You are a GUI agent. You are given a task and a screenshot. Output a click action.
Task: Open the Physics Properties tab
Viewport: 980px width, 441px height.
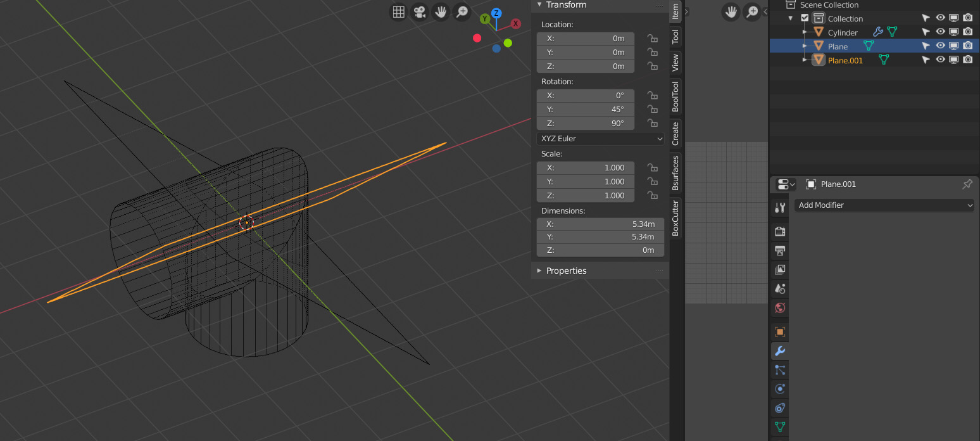779,388
